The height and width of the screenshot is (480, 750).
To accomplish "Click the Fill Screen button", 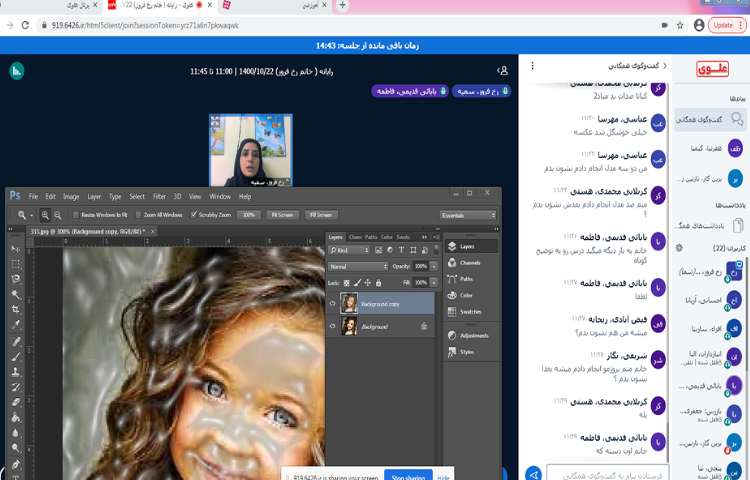I will point(321,215).
